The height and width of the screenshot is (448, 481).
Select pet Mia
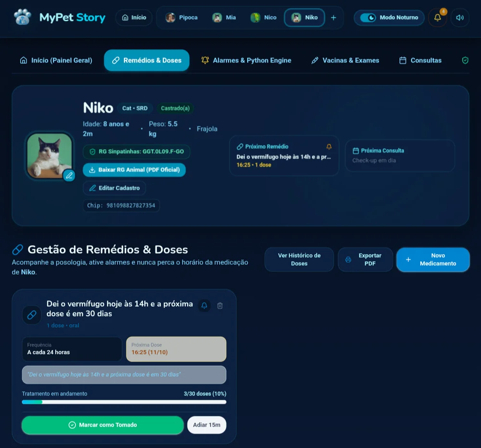224,17
